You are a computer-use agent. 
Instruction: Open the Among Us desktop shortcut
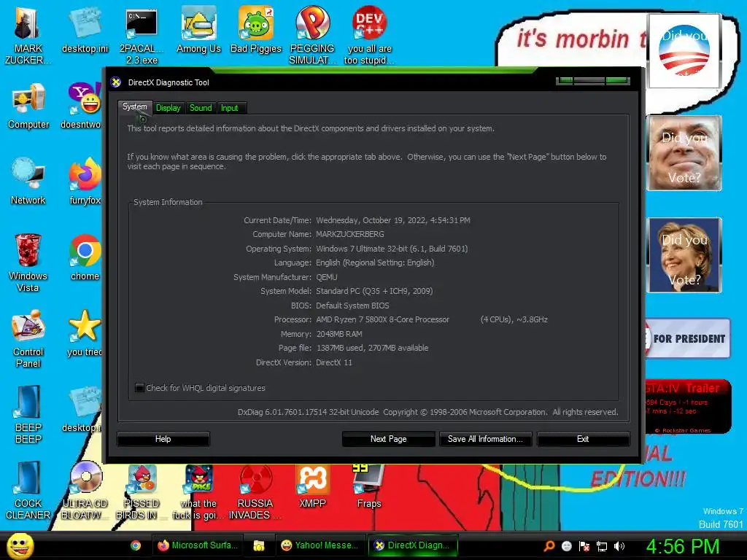tap(198, 30)
